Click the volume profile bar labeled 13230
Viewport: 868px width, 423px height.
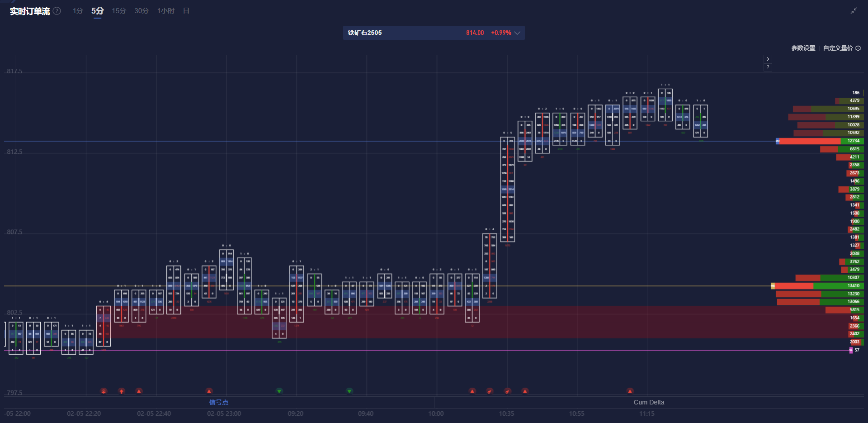click(x=820, y=294)
